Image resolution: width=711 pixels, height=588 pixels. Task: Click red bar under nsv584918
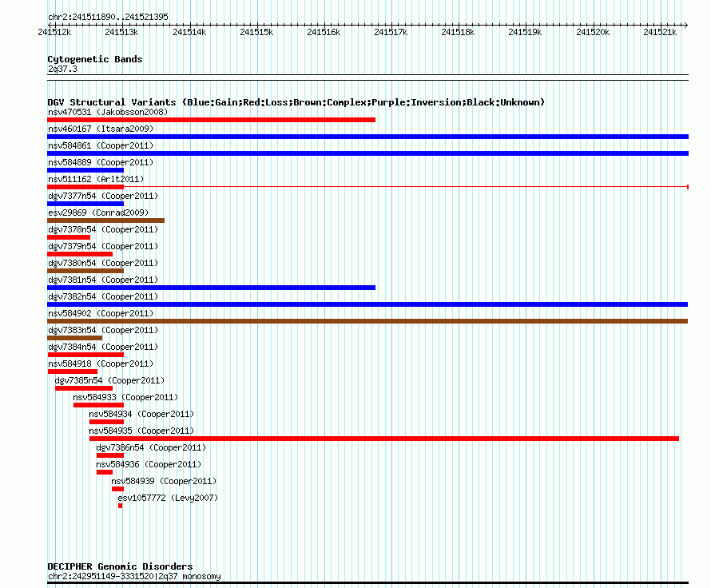(73, 371)
